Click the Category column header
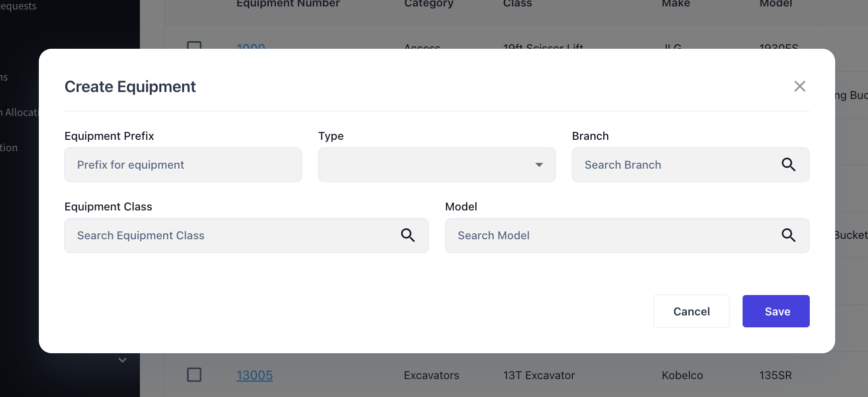 point(429,4)
